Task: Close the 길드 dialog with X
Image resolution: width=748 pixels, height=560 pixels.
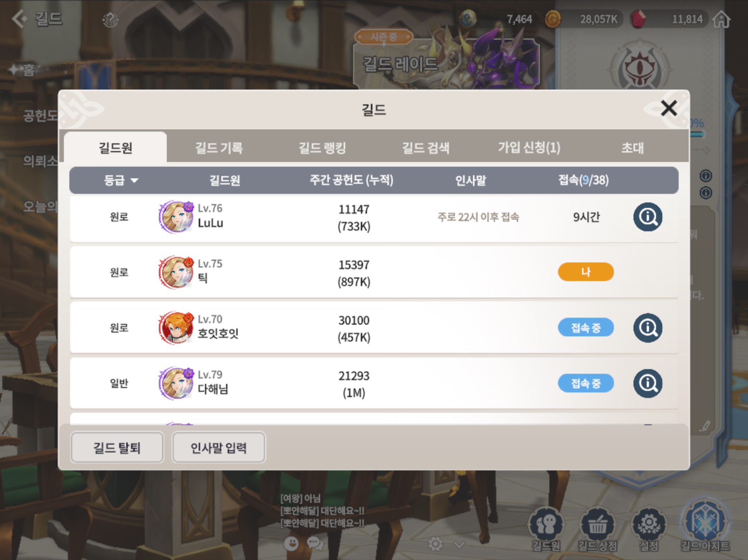Action: click(669, 108)
